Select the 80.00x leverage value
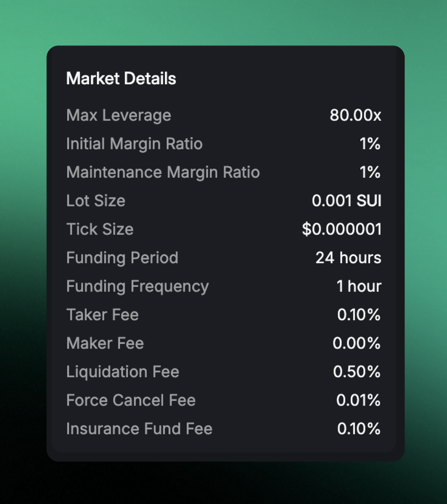Image resolution: width=447 pixels, height=504 pixels. [x=355, y=115]
